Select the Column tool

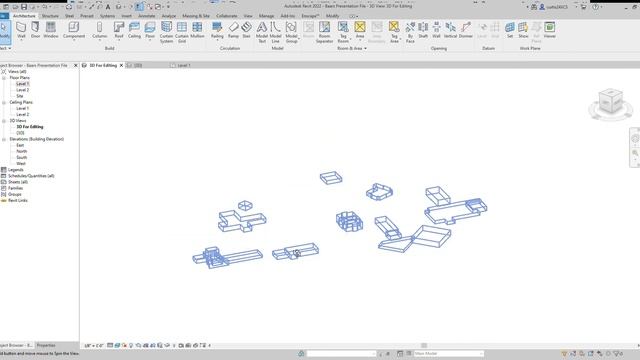[x=99, y=30]
